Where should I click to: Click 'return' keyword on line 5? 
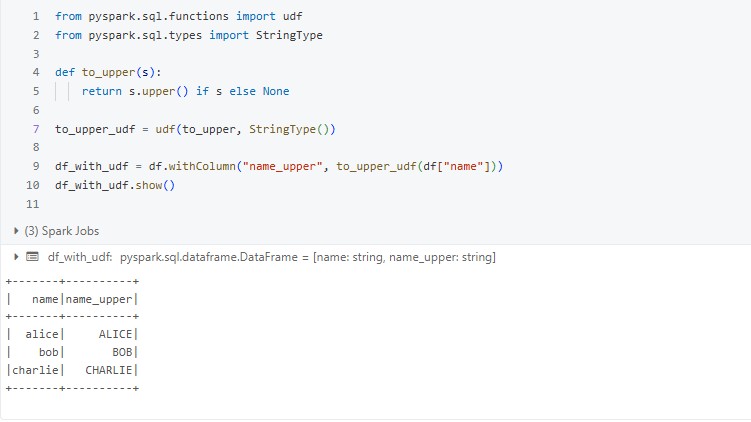coord(102,91)
